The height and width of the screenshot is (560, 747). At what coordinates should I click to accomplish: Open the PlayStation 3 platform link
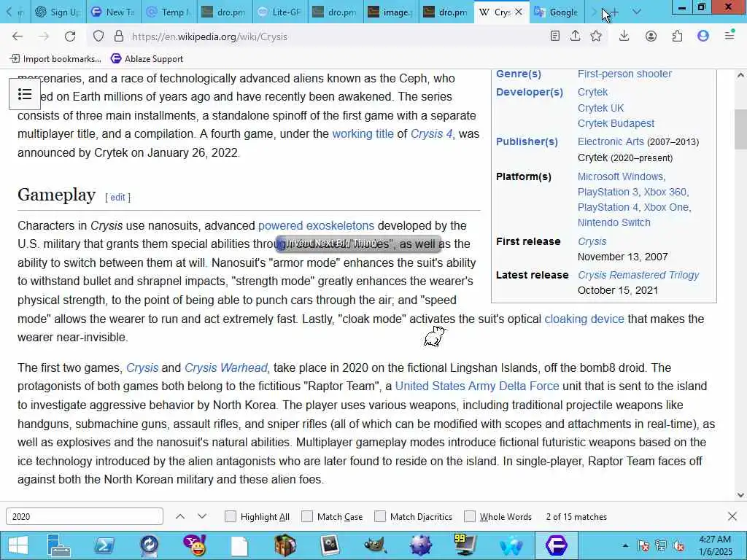point(608,192)
